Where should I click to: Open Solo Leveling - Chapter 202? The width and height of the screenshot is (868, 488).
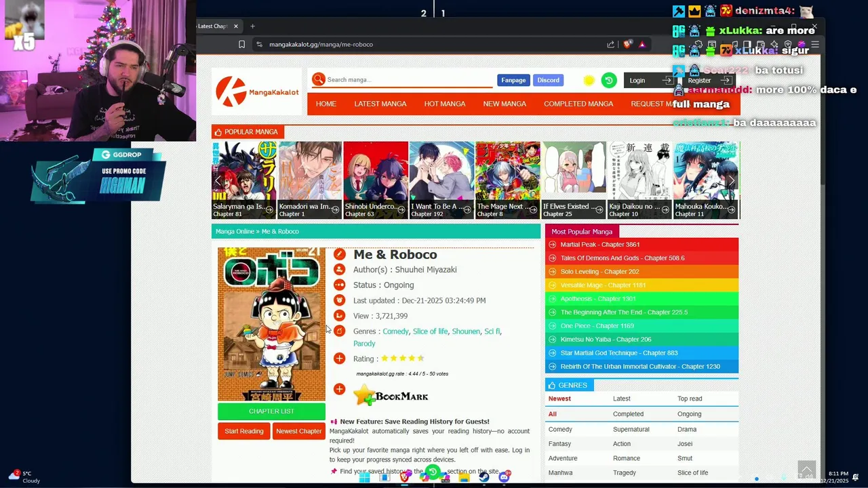(x=599, y=272)
